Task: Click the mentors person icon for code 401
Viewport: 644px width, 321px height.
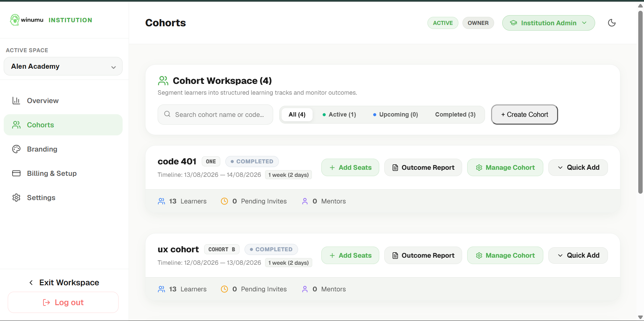Action: (305, 201)
